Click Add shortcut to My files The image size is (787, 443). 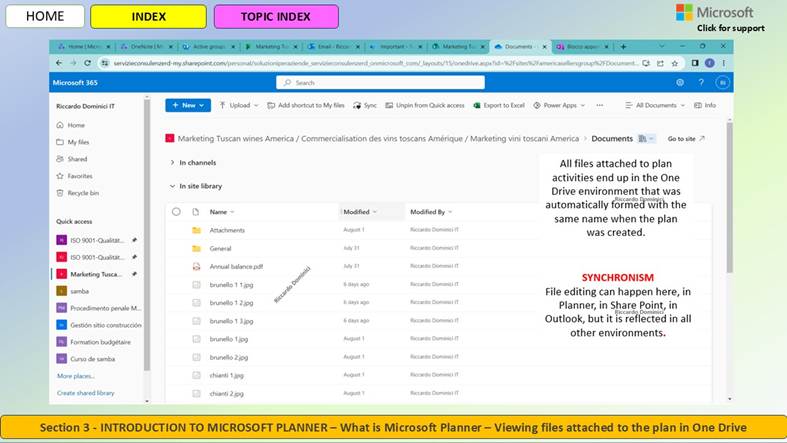click(306, 105)
